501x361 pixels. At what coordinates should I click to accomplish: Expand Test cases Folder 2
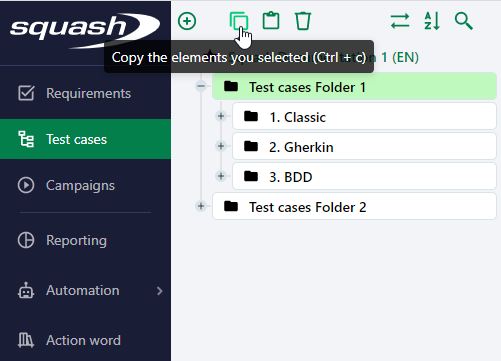pyautogui.click(x=201, y=206)
